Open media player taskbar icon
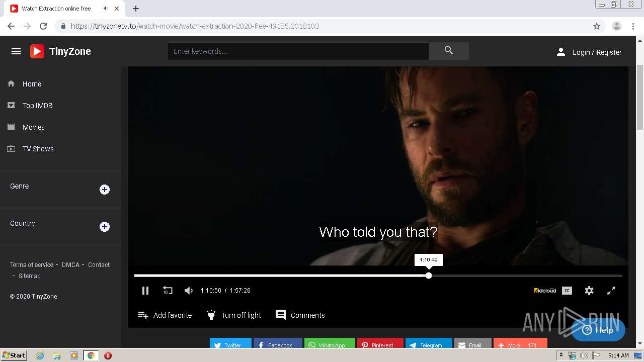 tap(74, 355)
